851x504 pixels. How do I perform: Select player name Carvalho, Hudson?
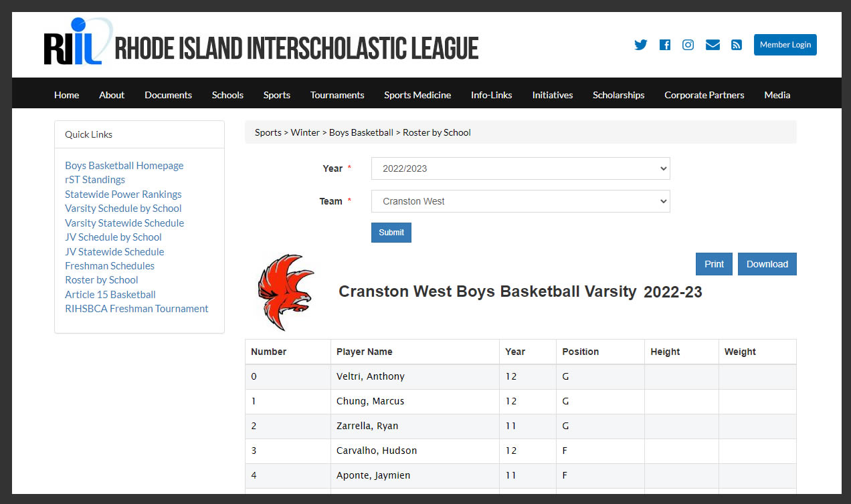point(377,451)
